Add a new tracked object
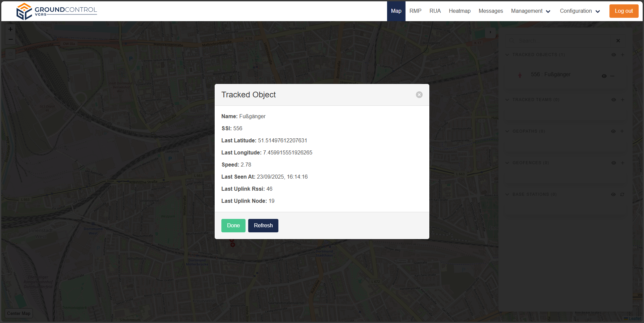Viewport: 644px width, 323px height. 623,55
